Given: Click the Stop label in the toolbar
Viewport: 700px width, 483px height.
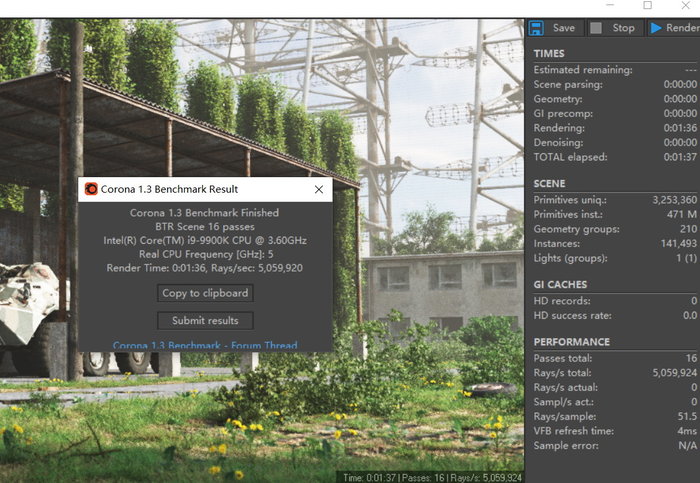Looking at the screenshot, I should (623, 28).
